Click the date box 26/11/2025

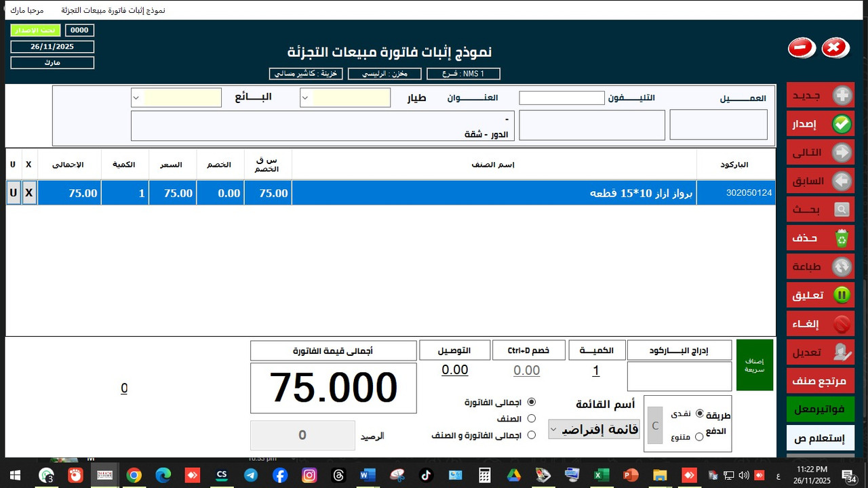[52, 47]
